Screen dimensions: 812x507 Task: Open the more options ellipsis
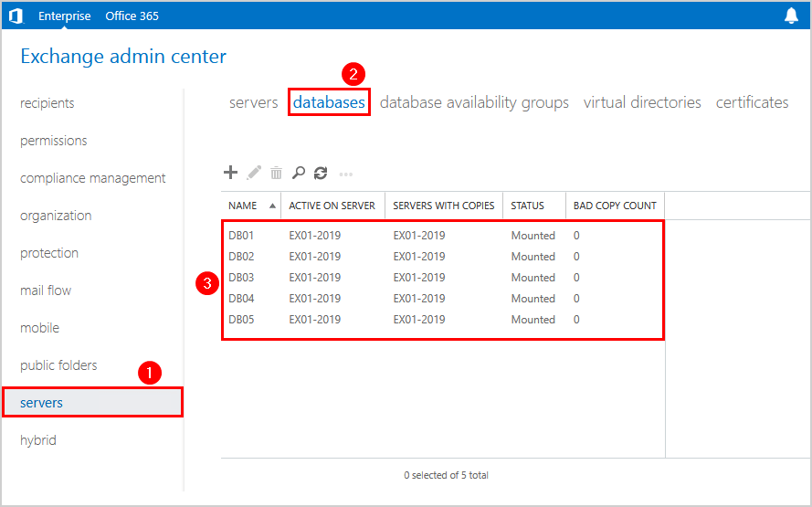pyautogui.click(x=346, y=173)
